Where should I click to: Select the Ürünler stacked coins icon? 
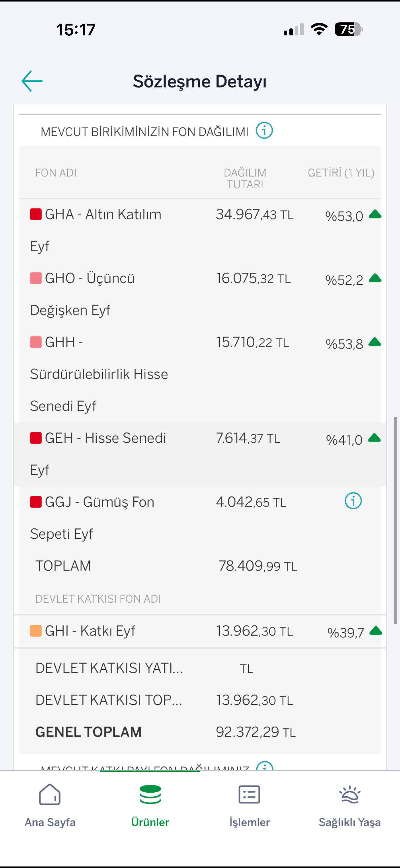tap(150, 794)
